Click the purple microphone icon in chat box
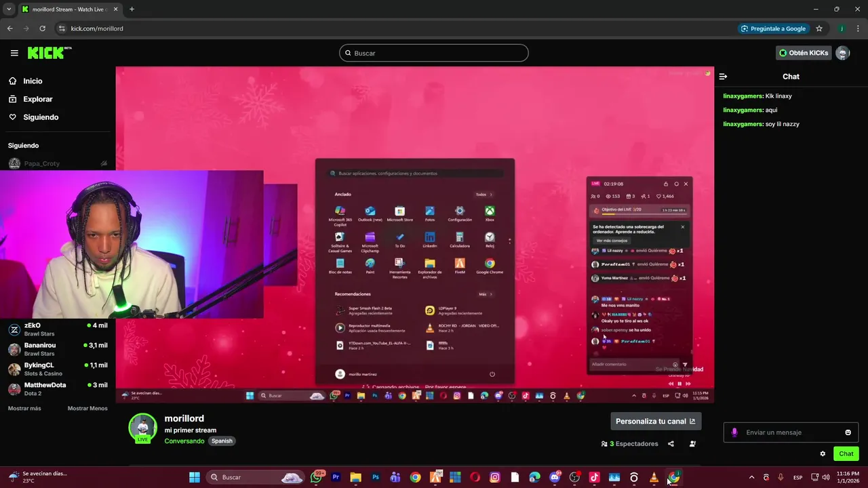Image resolution: width=868 pixels, height=488 pixels. click(x=734, y=432)
